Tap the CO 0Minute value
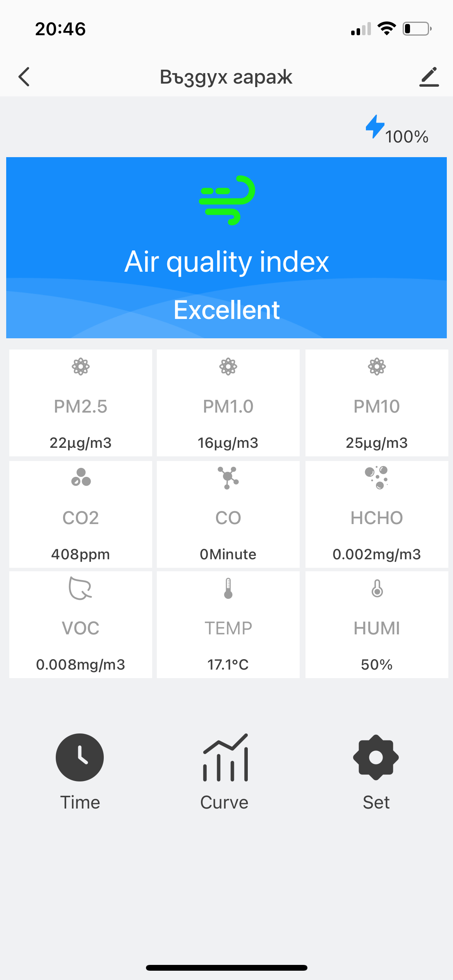Screen dimensions: 453x980 click(x=228, y=554)
